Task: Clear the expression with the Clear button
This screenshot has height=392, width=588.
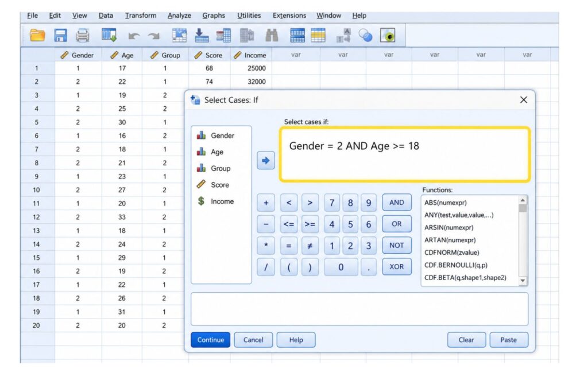Action: click(x=466, y=340)
